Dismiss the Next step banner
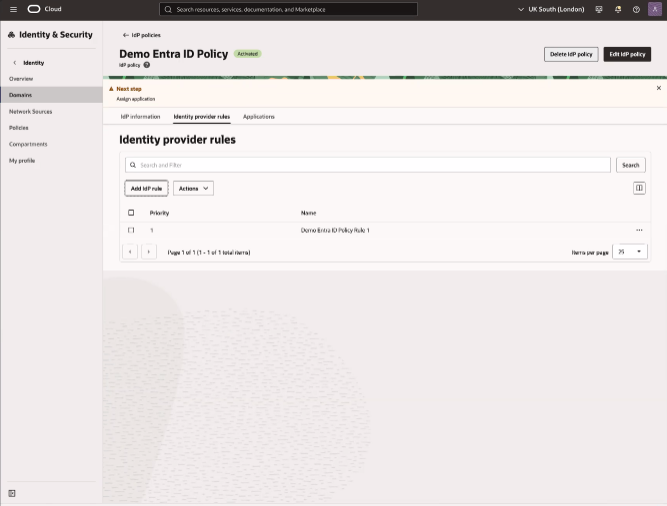 [658, 88]
